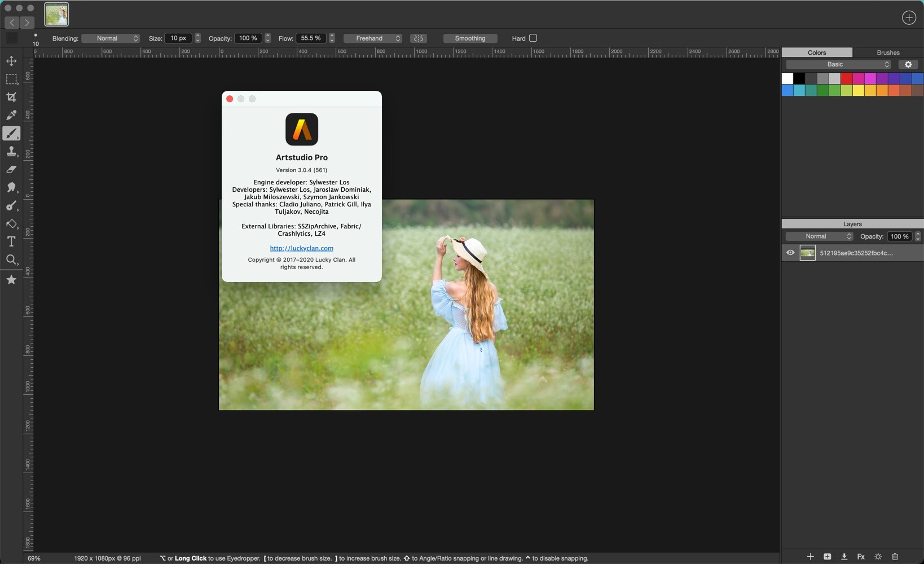Pick the brown color swatch
This screenshot has height=564, width=924.
tap(918, 90)
